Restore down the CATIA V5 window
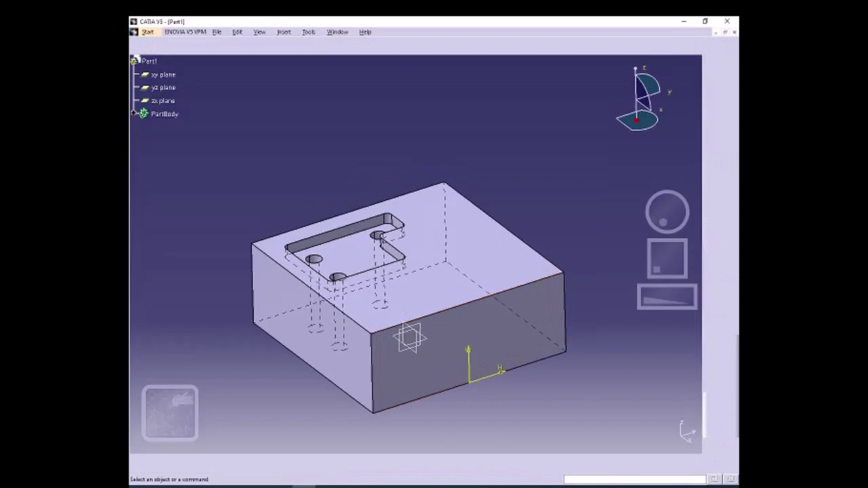The image size is (868, 488). (x=705, y=22)
